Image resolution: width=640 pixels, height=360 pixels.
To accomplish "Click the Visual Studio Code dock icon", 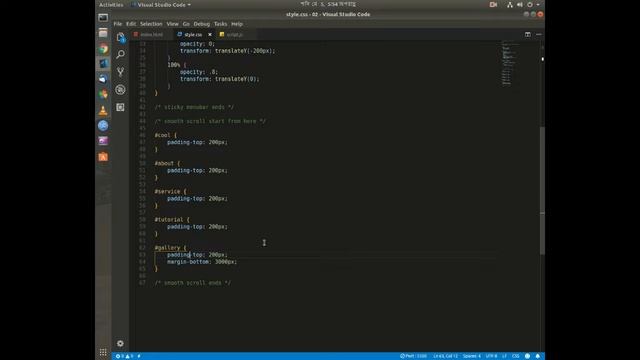I will tap(103, 64).
